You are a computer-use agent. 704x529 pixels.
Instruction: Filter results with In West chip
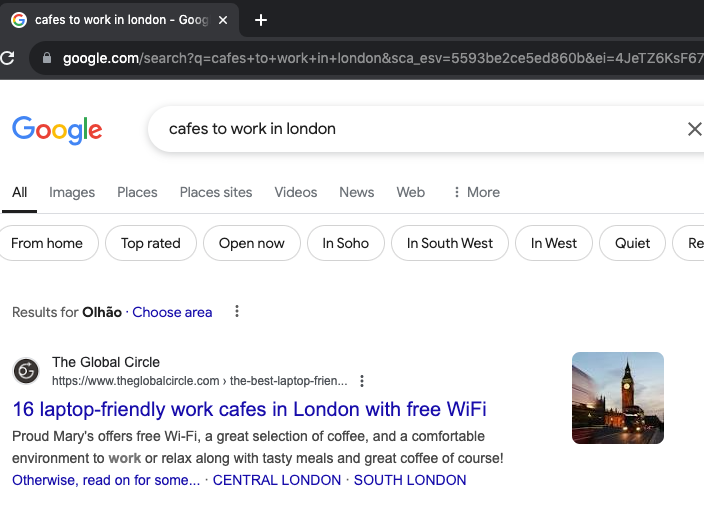pos(554,243)
